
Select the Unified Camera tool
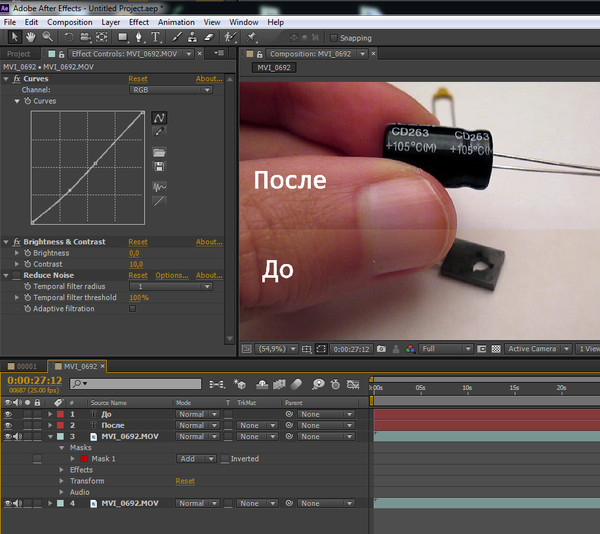click(85, 37)
